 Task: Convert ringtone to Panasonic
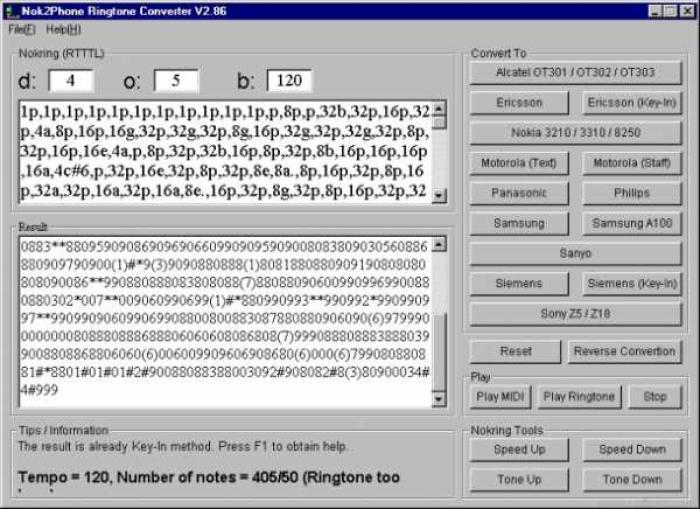coord(519,193)
